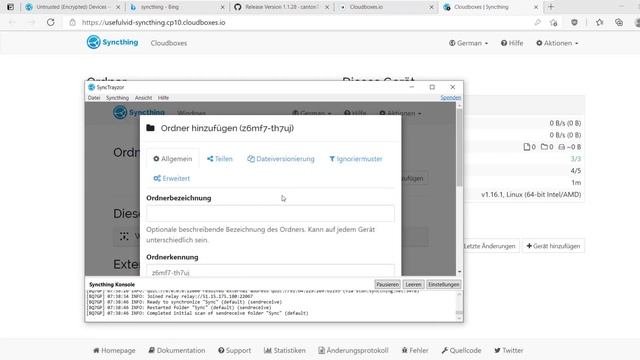Switch to the syncthing - Bing tab
The width and height of the screenshot is (640, 360).
(177, 7)
